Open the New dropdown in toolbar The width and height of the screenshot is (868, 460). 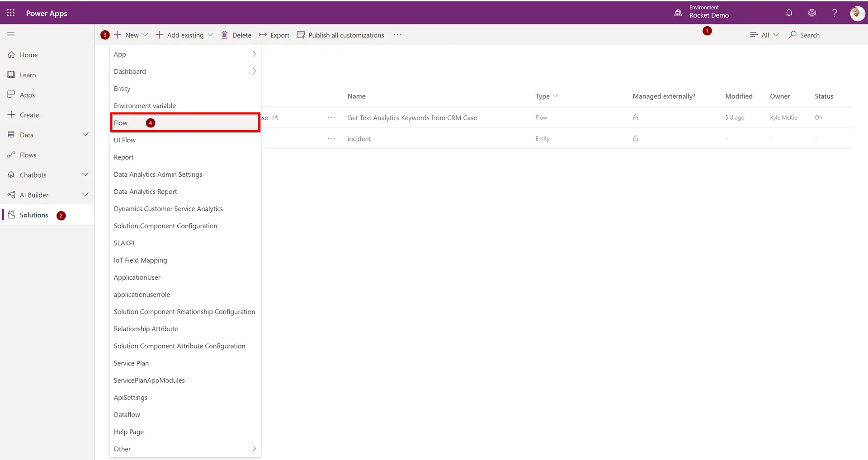tap(131, 35)
